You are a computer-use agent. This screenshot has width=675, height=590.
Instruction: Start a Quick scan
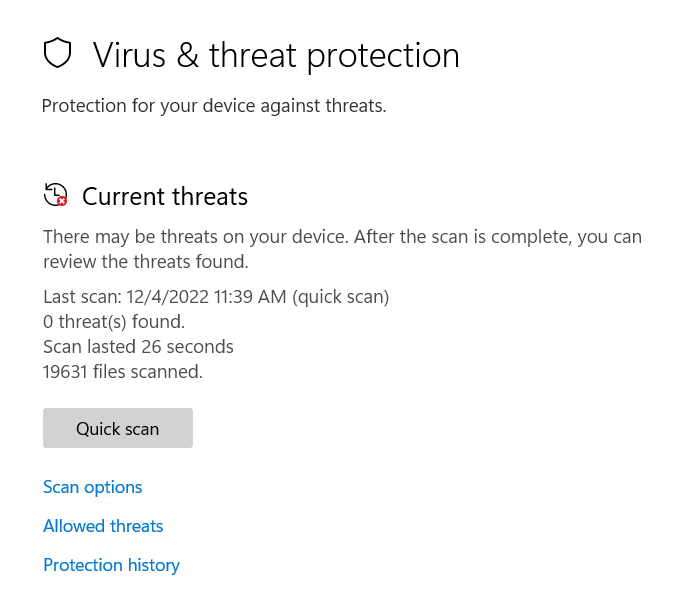coord(118,428)
